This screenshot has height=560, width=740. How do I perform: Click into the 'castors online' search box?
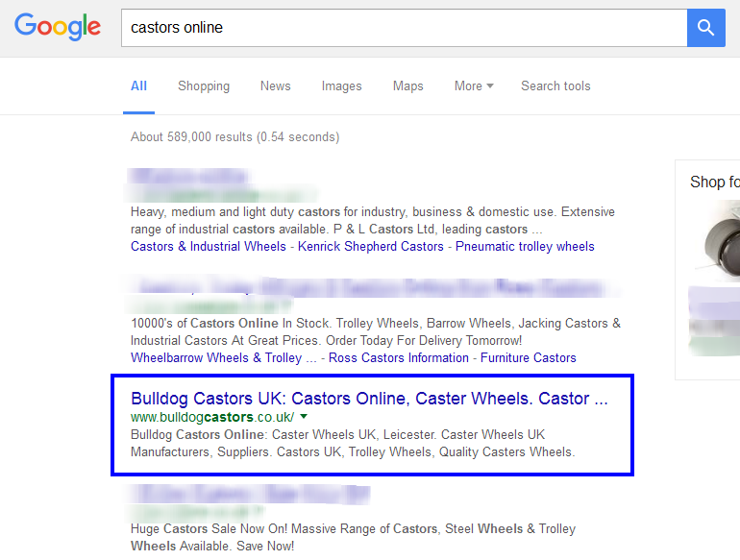click(x=404, y=28)
